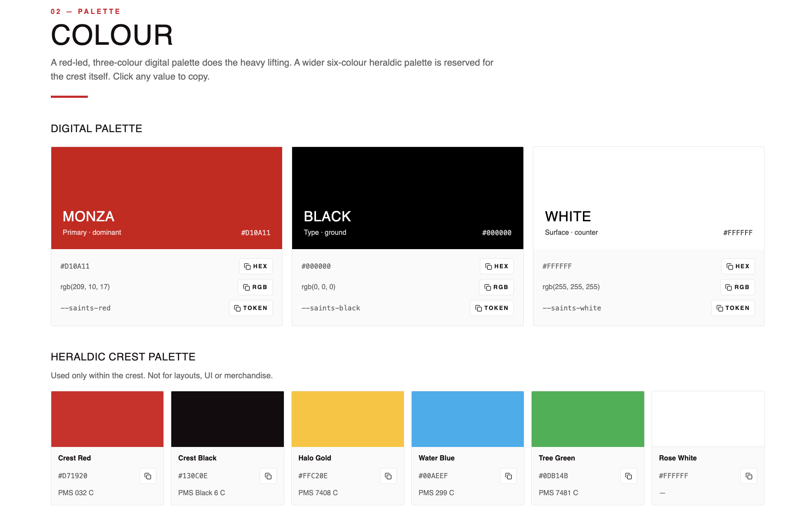The height and width of the screenshot is (520, 812).
Task: Select the White digital palette swatch
Action: pyautogui.click(x=649, y=198)
